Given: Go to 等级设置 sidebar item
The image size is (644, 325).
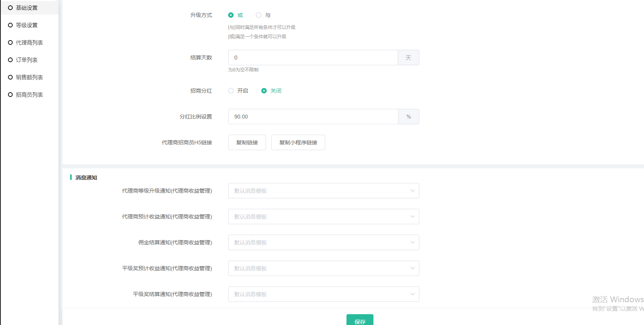Looking at the screenshot, I should click(27, 25).
